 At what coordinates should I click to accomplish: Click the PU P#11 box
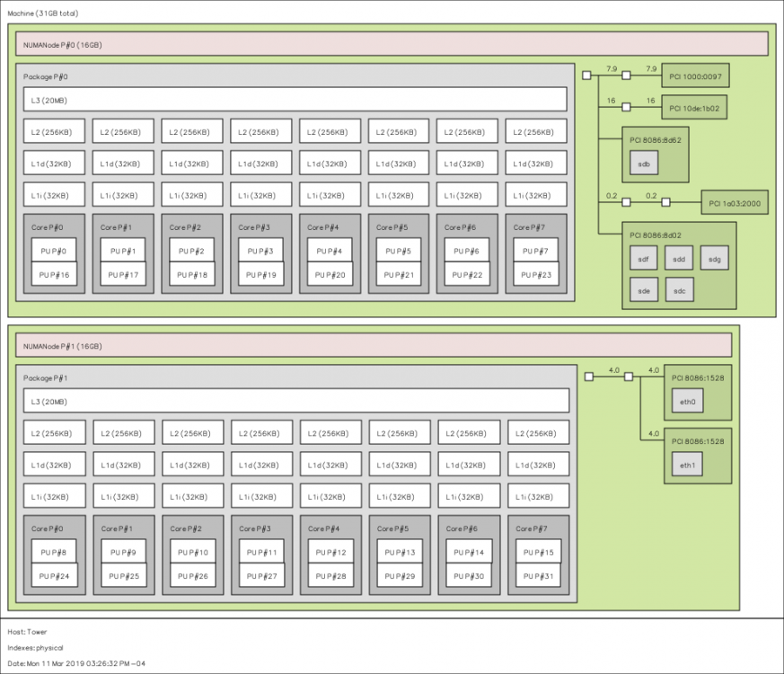point(261,551)
